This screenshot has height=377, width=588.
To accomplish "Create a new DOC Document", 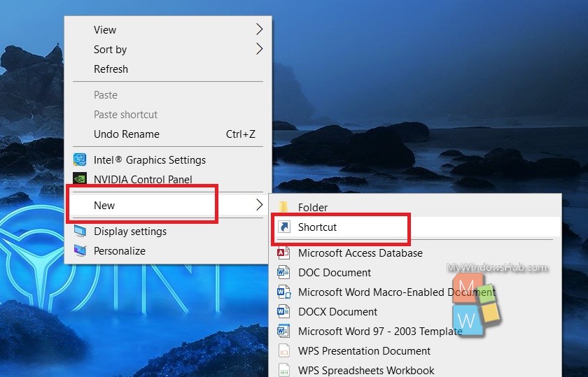I will click(x=415, y=273).
